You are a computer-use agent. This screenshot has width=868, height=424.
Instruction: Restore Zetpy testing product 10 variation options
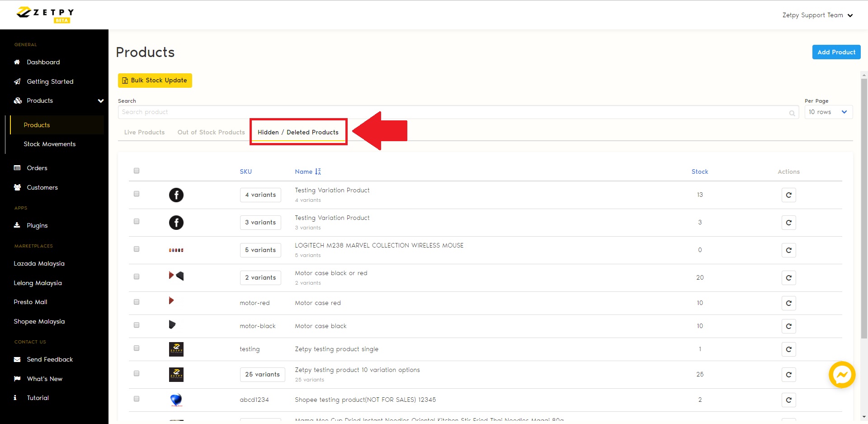tap(789, 375)
